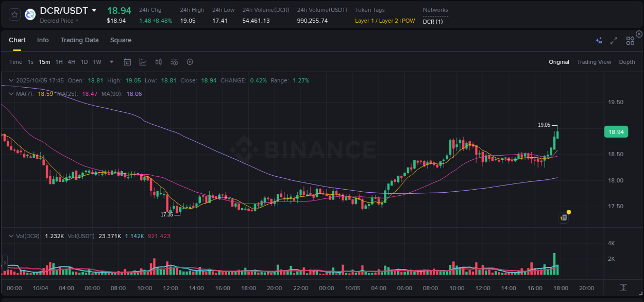Click the candle display settings icon

[158, 62]
